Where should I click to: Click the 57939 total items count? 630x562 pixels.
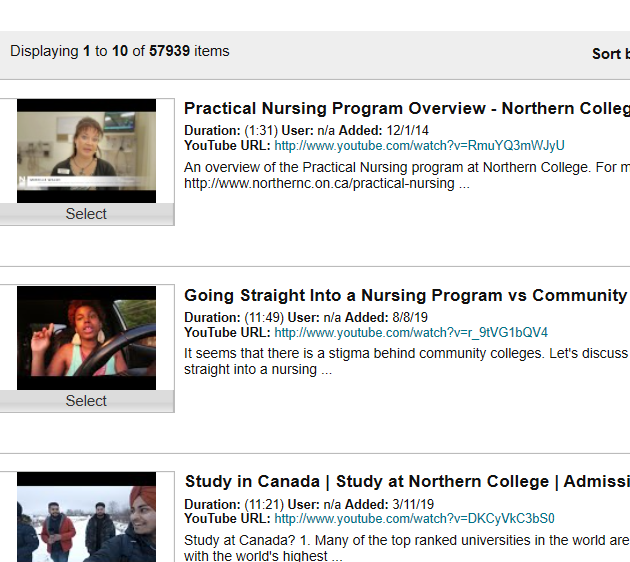(169, 51)
